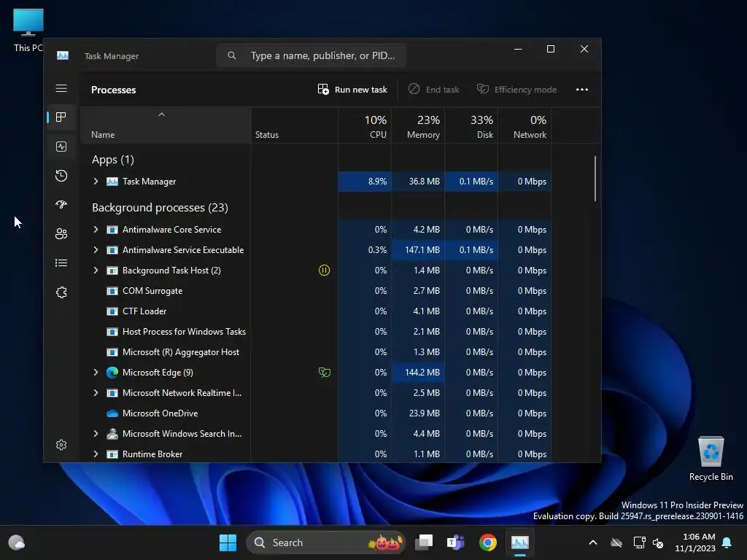Viewport: 747px width, 560px height.
Task: Open the Recycle Bin desktop icon
Action: tap(711, 459)
